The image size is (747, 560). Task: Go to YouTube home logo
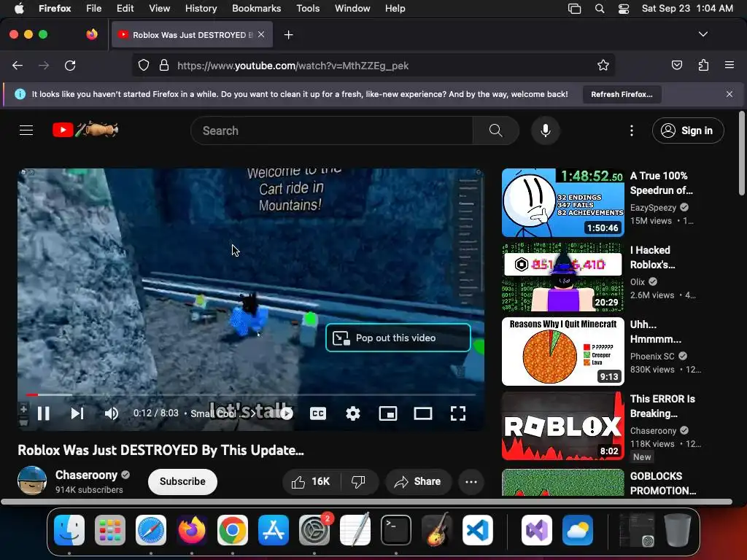[85, 130]
